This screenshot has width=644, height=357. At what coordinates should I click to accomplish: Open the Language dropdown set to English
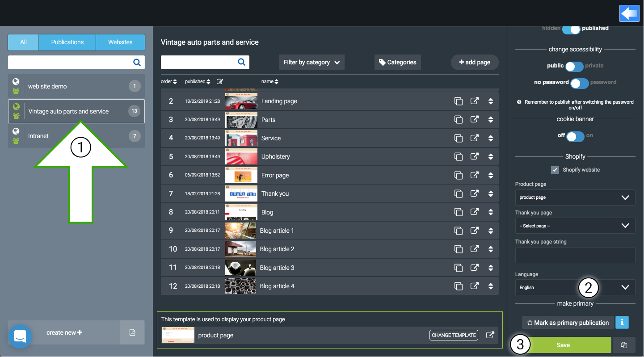coord(575,287)
